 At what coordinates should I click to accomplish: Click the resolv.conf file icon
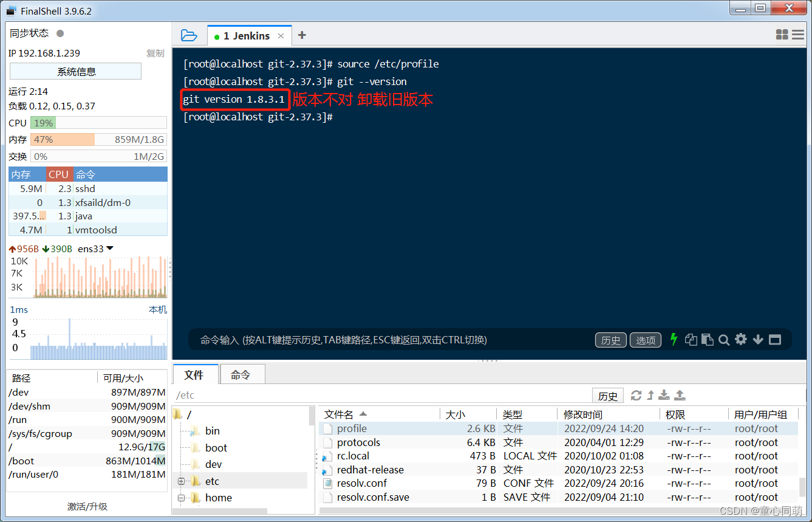click(x=327, y=484)
